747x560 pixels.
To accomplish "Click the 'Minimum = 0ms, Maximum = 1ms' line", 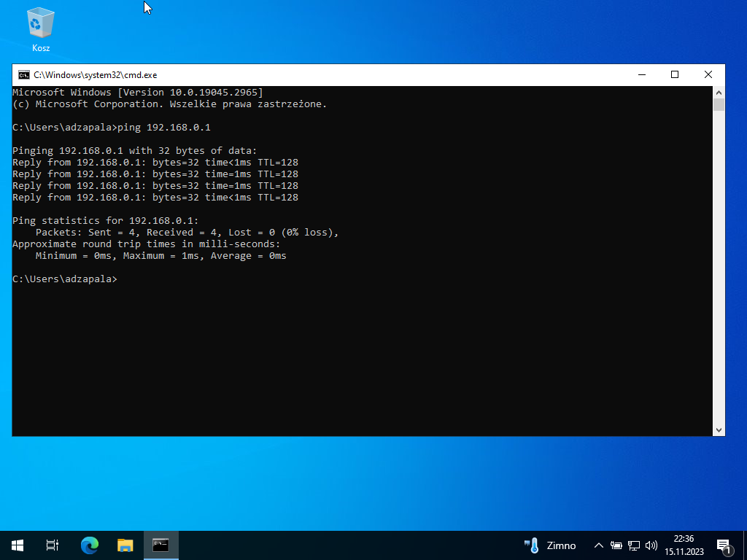I will tap(160, 256).
